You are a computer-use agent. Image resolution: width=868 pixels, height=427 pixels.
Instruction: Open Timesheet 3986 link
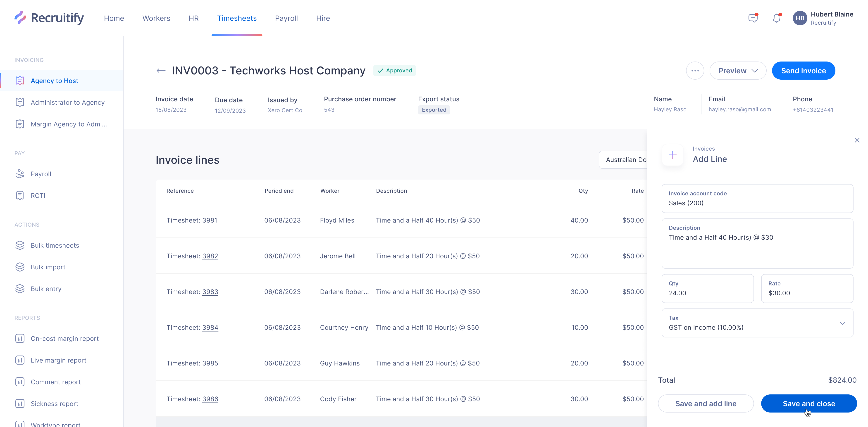210,399
